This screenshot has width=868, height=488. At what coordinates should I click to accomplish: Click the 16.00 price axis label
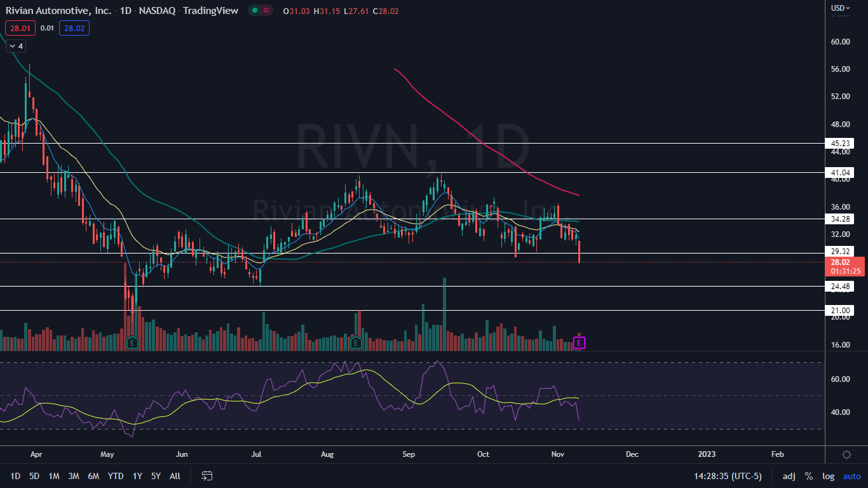[x=841, y=345]
